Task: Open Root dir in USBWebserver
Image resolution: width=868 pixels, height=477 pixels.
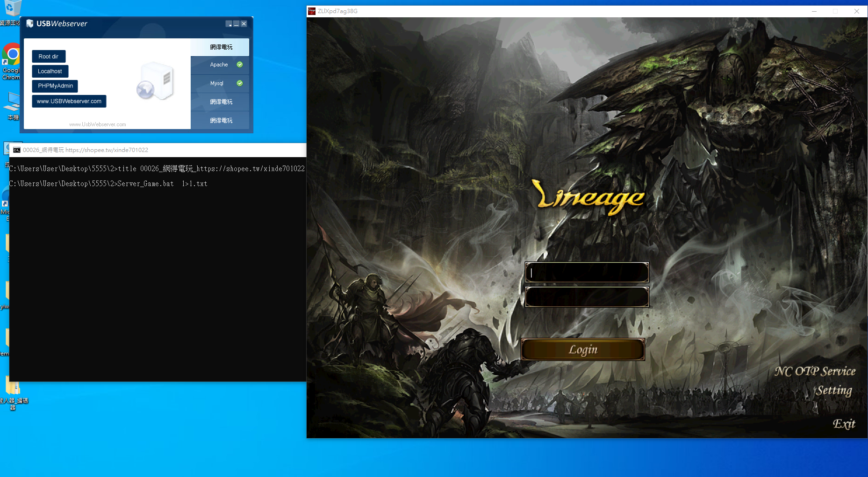Action: [49, 57]
